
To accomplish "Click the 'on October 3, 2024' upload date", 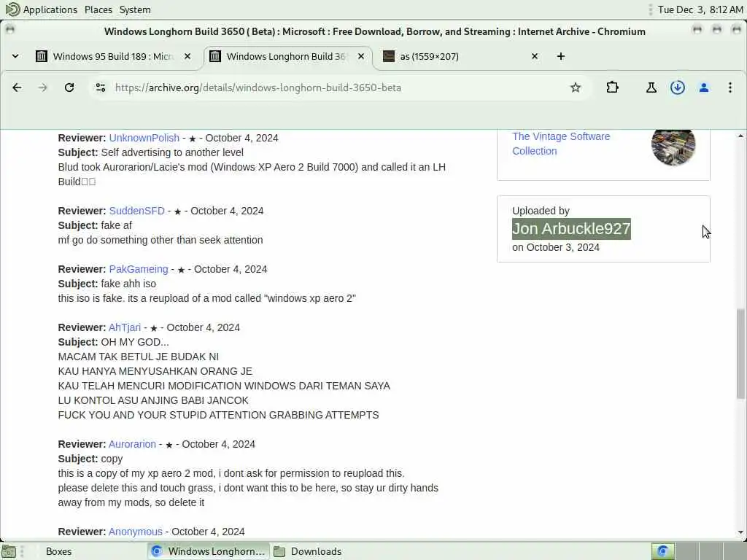I will (x=555, y=247).
